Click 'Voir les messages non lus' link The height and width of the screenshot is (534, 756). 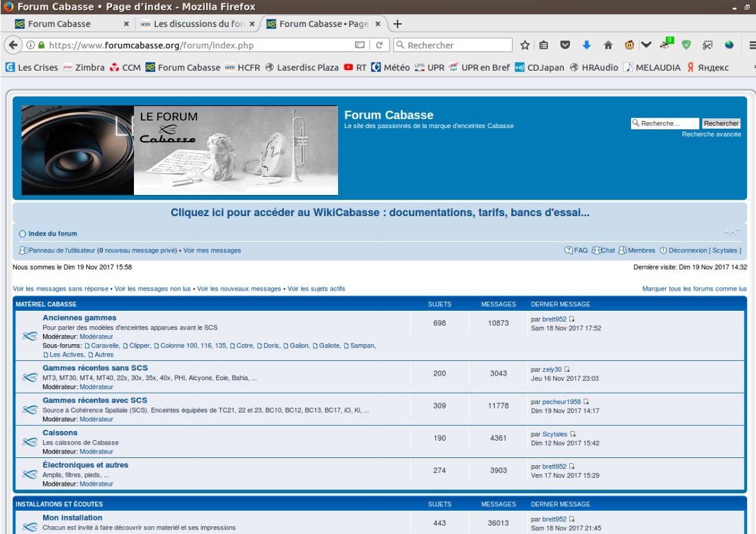(153, 289)
